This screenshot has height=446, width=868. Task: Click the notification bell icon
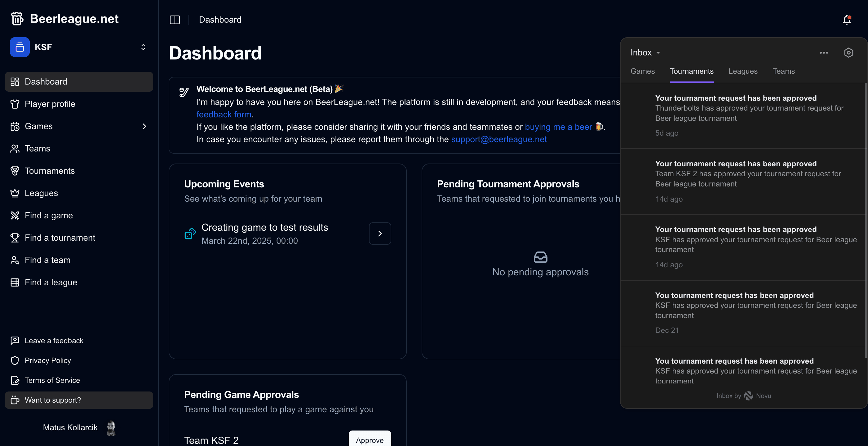tap(847, 20)
